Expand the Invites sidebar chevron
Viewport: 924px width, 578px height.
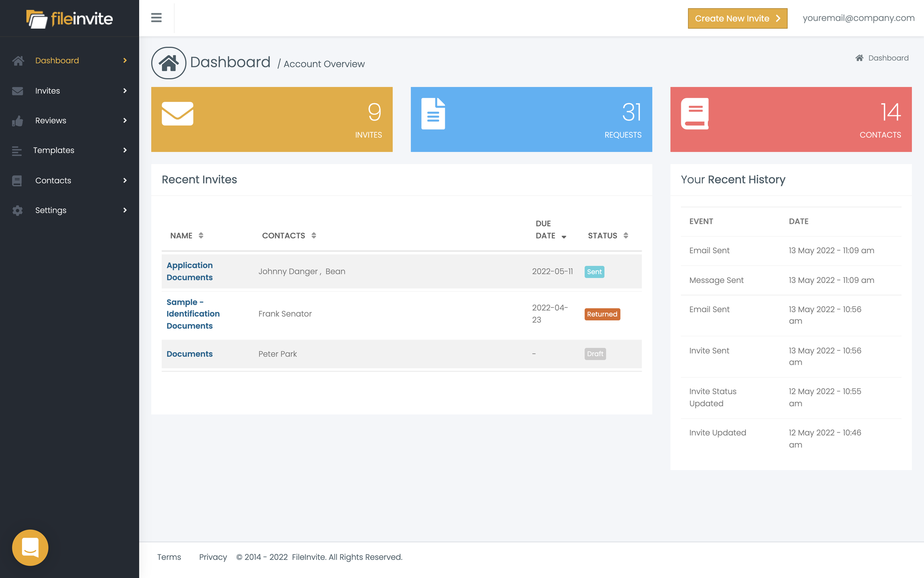(x=125, y=91)
